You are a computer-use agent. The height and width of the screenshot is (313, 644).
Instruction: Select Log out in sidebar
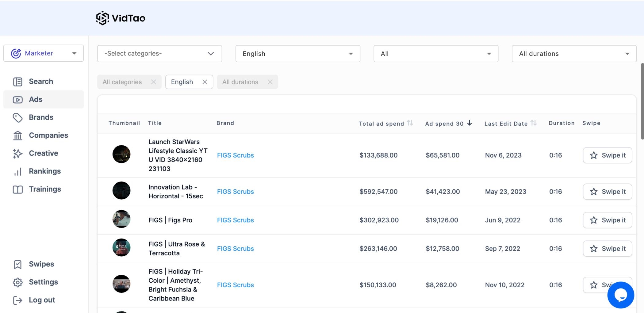point(44,300)
